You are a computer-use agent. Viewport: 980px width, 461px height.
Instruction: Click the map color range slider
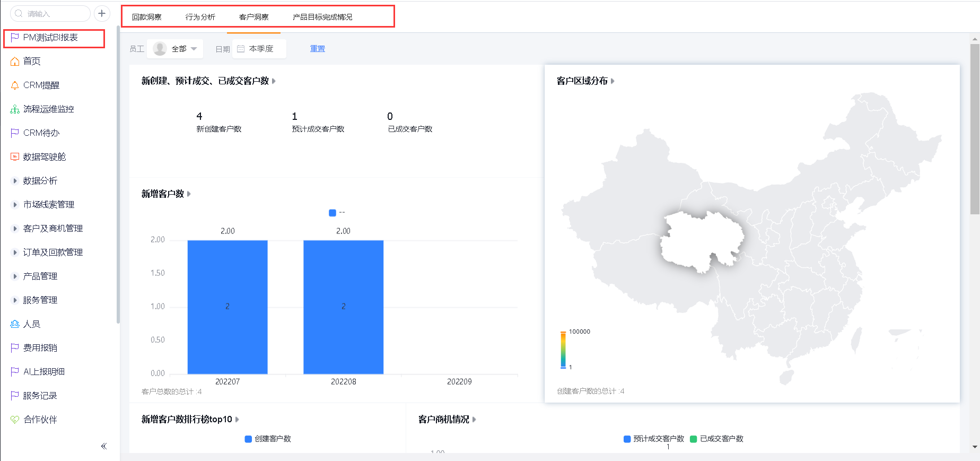coord(563,350)
